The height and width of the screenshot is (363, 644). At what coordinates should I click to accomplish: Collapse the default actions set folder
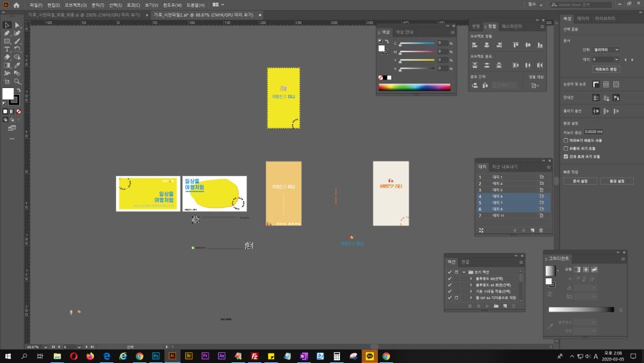point(464,272)
